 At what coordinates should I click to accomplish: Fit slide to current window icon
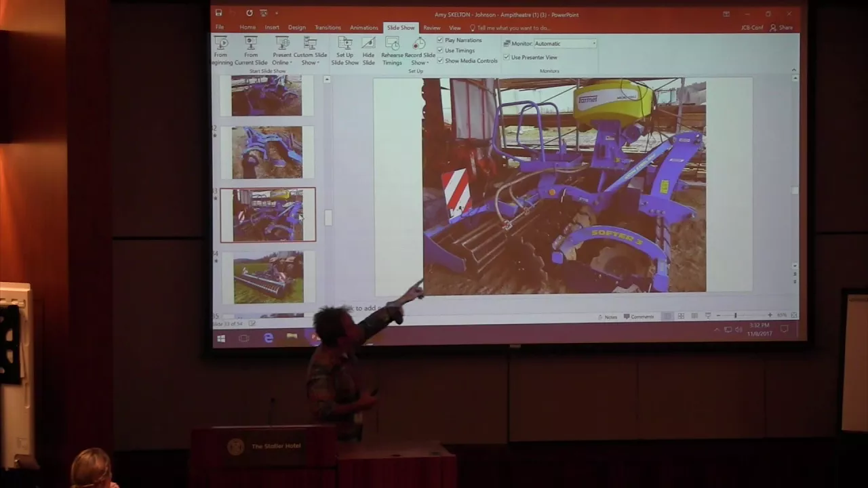[794, 315]
